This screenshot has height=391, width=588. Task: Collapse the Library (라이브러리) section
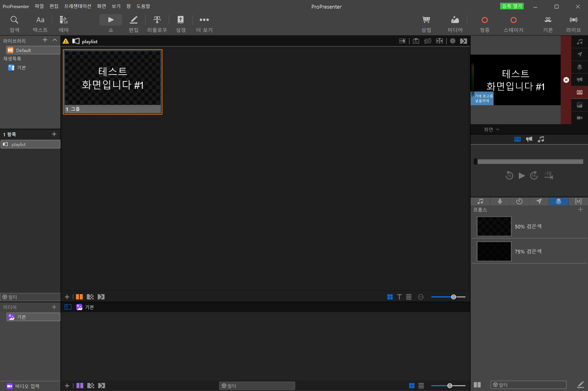(x=55, y=40)
